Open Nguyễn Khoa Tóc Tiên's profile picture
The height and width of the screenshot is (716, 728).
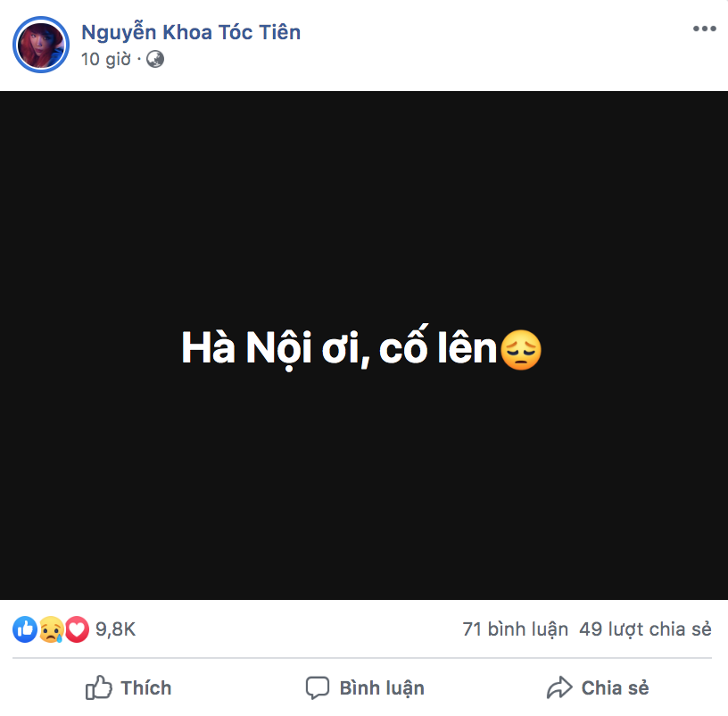[41, 44]
